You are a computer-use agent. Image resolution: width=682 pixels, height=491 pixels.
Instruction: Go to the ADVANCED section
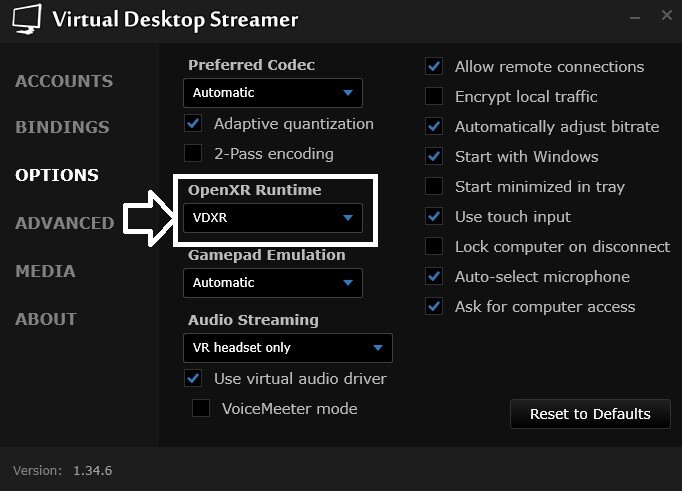pos(65,223)
